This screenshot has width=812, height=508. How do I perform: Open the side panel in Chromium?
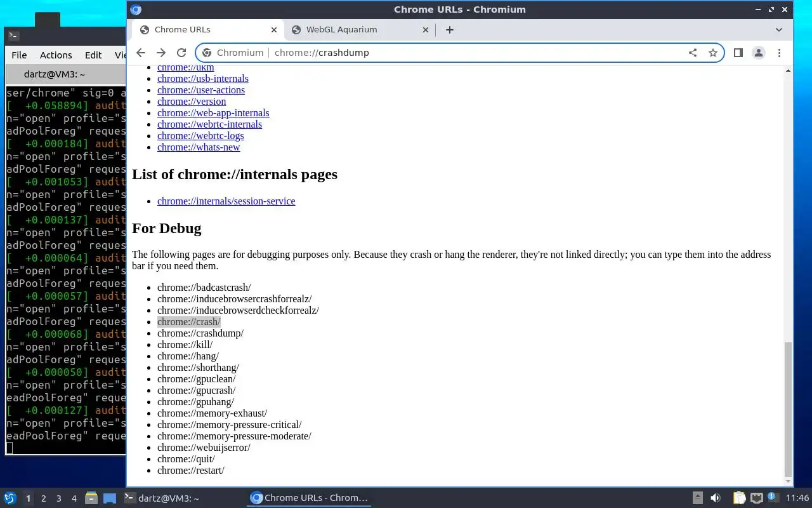(738, 53)
